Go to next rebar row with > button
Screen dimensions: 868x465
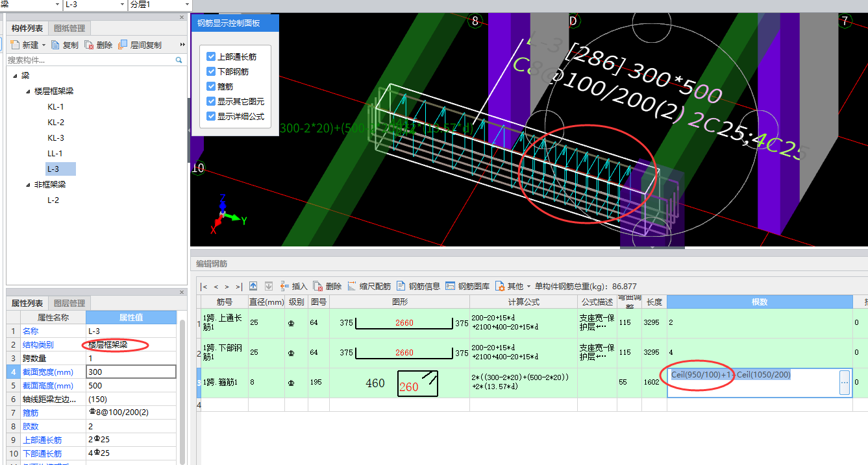pyautogui.click(x=227, y=286)
